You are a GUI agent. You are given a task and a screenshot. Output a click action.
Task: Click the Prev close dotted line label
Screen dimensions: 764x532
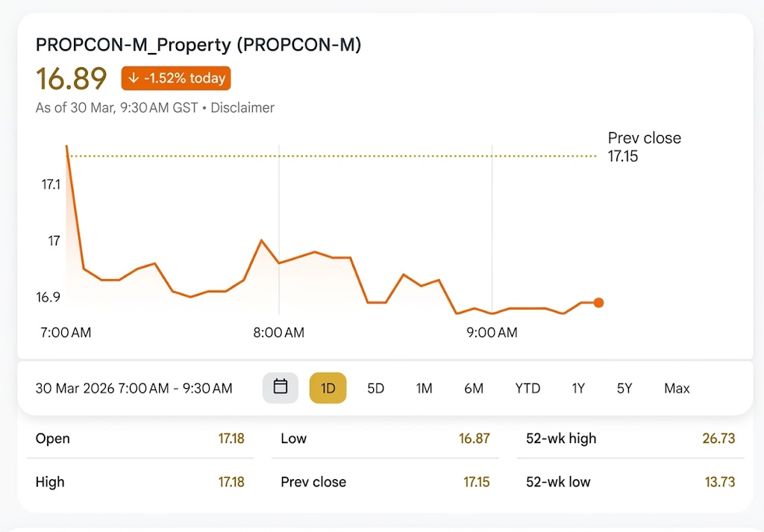[644, 147]
